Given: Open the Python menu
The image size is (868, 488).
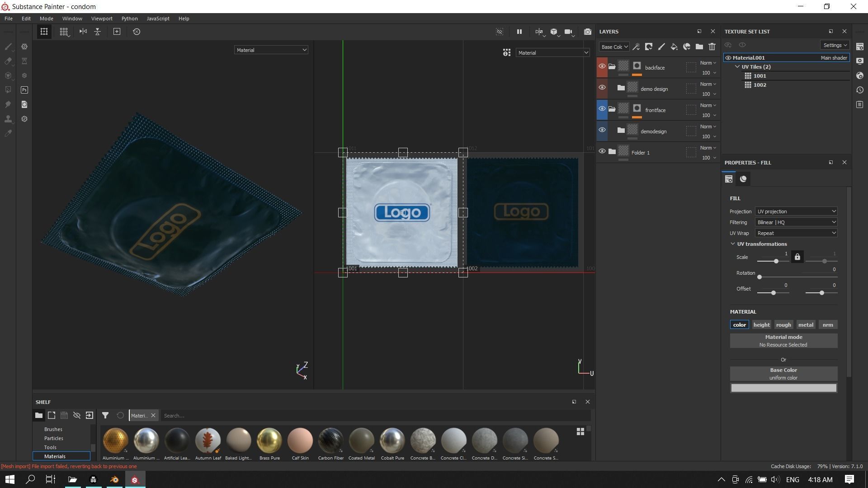Looking at the screenshot, I should 129,19.
